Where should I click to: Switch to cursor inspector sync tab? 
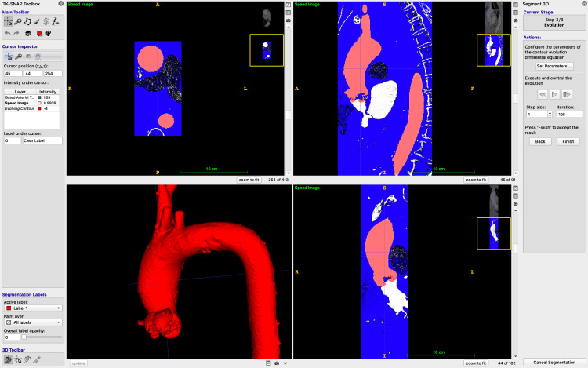pos(38,56)
